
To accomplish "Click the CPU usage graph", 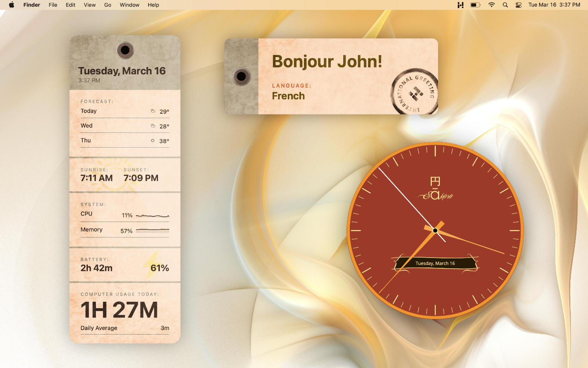I will [x=153, y=216].
